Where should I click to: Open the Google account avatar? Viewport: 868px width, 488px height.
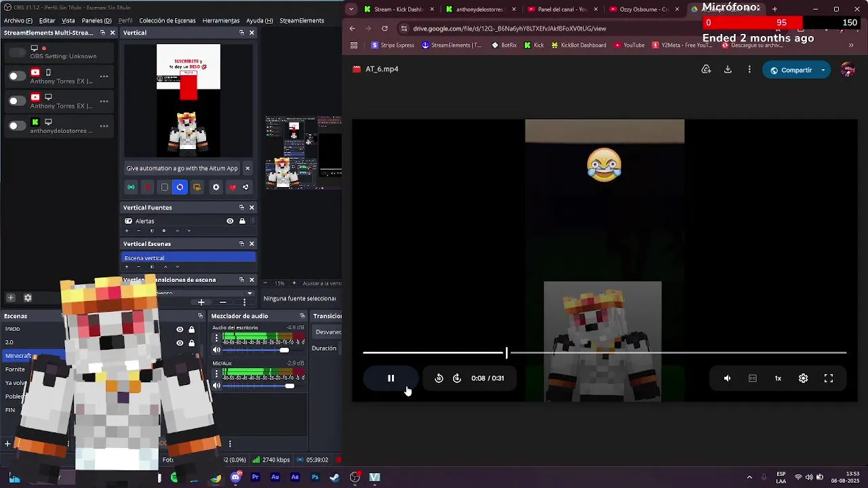pos(848,70)
